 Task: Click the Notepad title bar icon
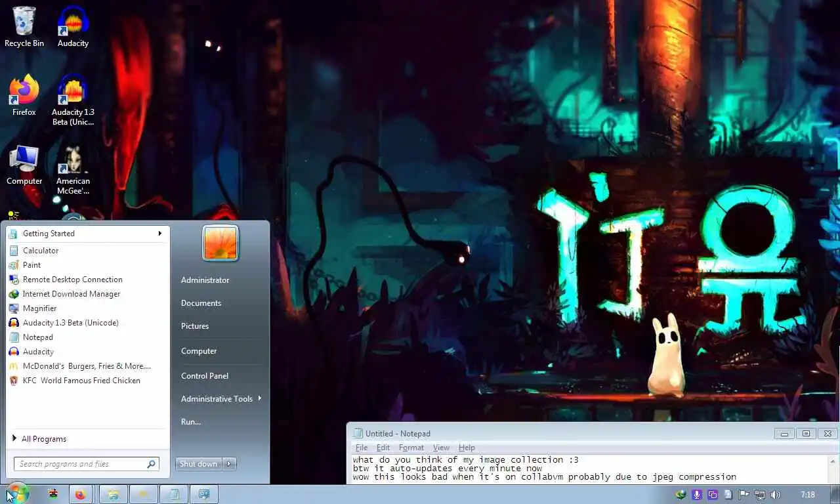click(358, 433)
